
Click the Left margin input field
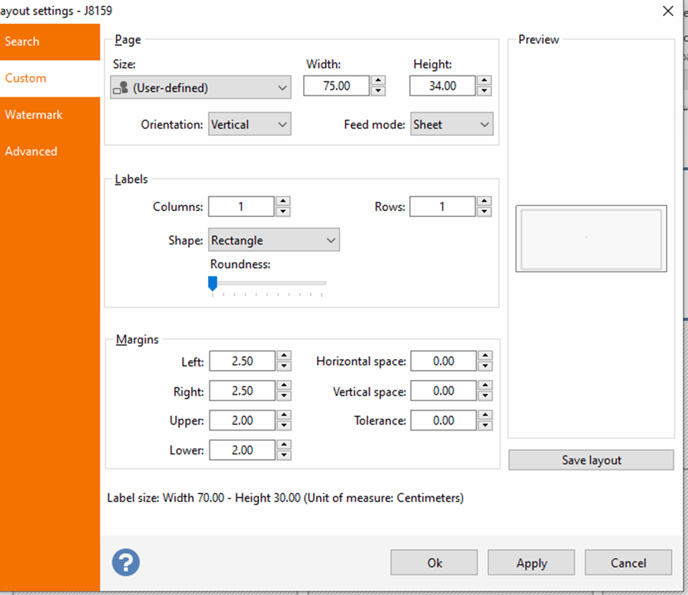tap(241, 361)
